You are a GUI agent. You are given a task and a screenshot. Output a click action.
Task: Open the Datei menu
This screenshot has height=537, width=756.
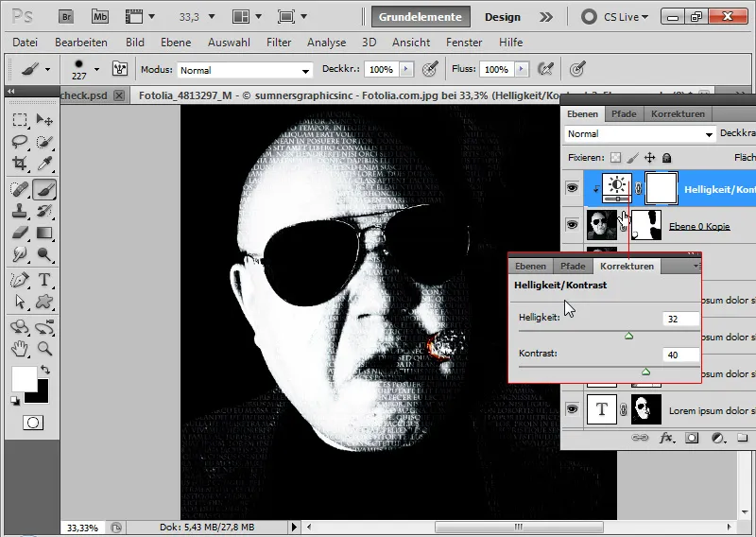click(x=26, y=43)
